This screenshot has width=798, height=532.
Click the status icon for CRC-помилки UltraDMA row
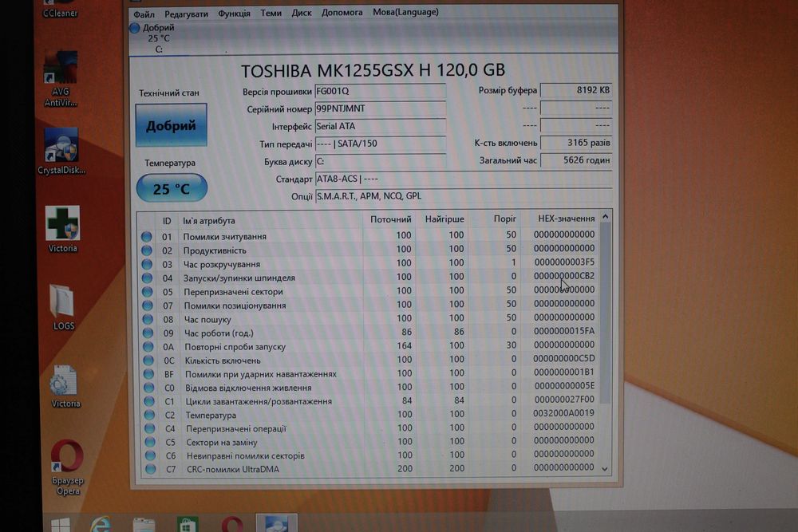tap(151, 470)
